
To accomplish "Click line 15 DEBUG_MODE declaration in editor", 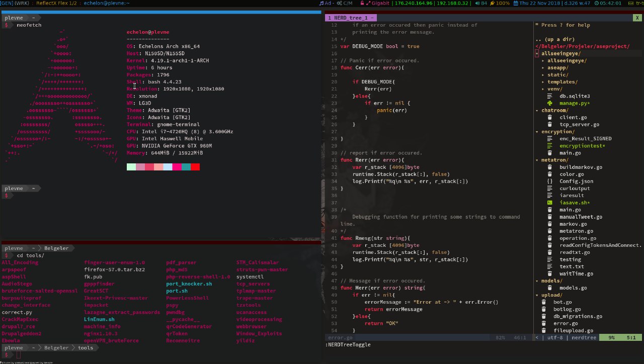I will tap(380, 46).
